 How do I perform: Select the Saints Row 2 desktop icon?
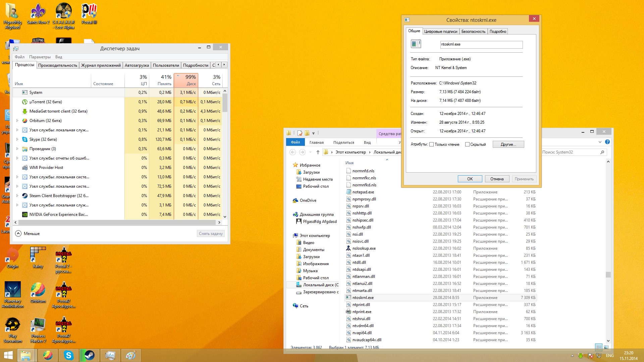pos(38,14)
